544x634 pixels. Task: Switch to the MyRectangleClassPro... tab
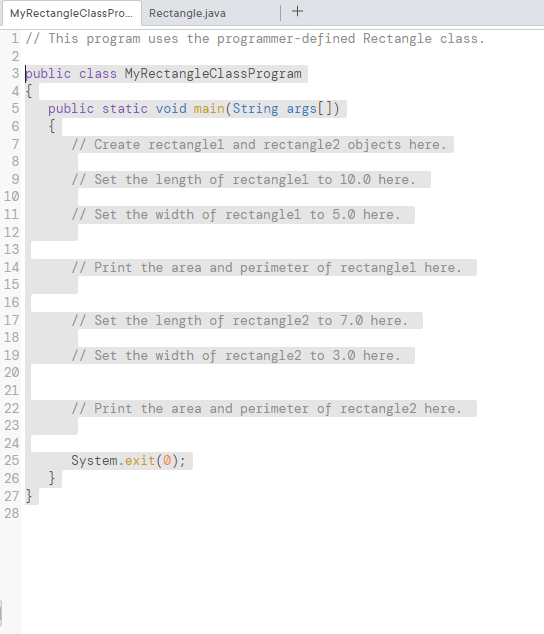pos(71,13)
